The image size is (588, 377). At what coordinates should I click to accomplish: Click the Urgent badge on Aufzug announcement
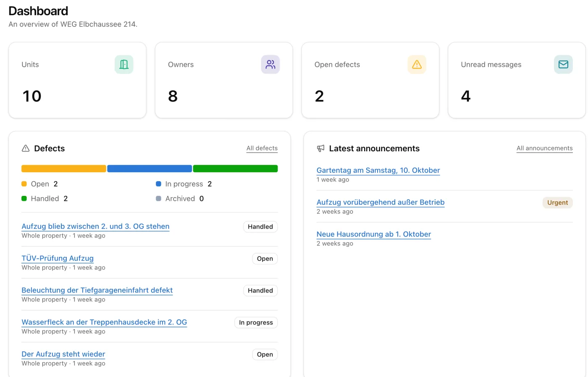[557, 203]
